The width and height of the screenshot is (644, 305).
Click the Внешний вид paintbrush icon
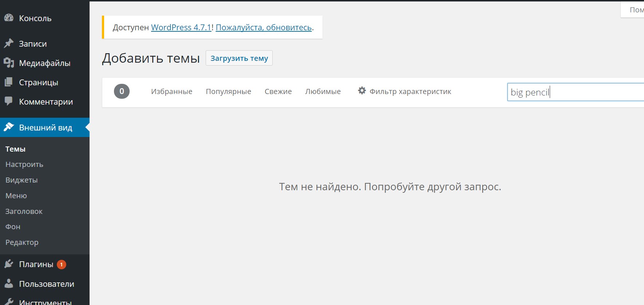pyautogui.click(x=9, y=127)
